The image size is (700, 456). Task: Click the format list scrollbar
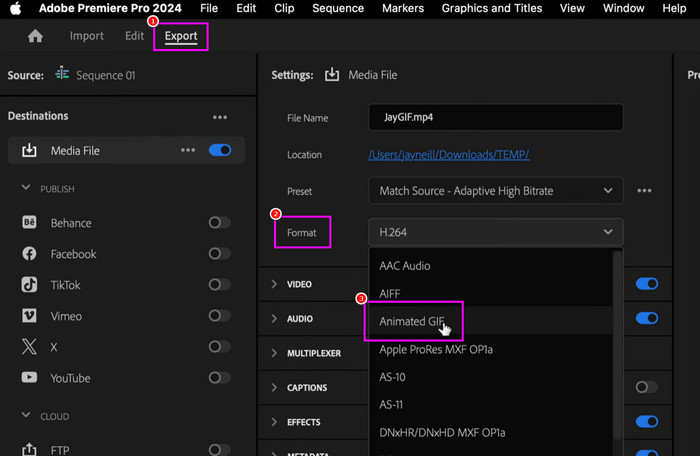pos(617,345)
